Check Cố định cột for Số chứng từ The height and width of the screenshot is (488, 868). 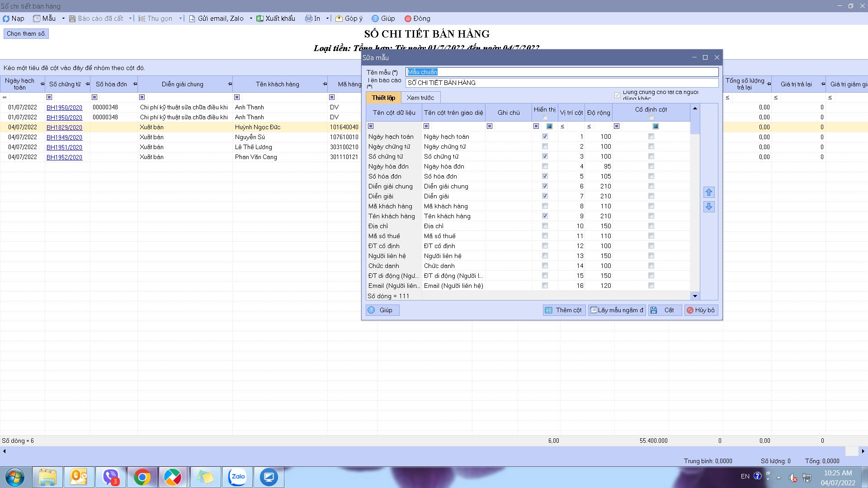[x=651, y=156]
